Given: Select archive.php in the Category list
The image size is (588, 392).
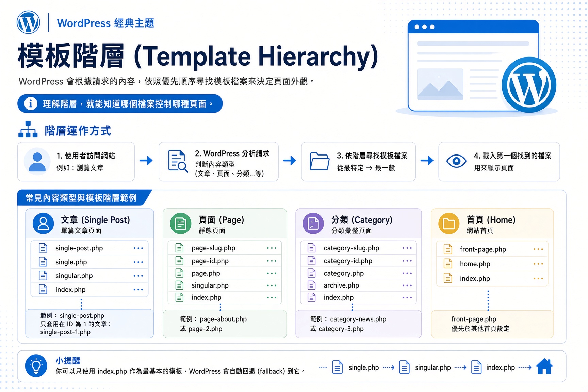Looking at the screenshot, I should coord(341,285).
